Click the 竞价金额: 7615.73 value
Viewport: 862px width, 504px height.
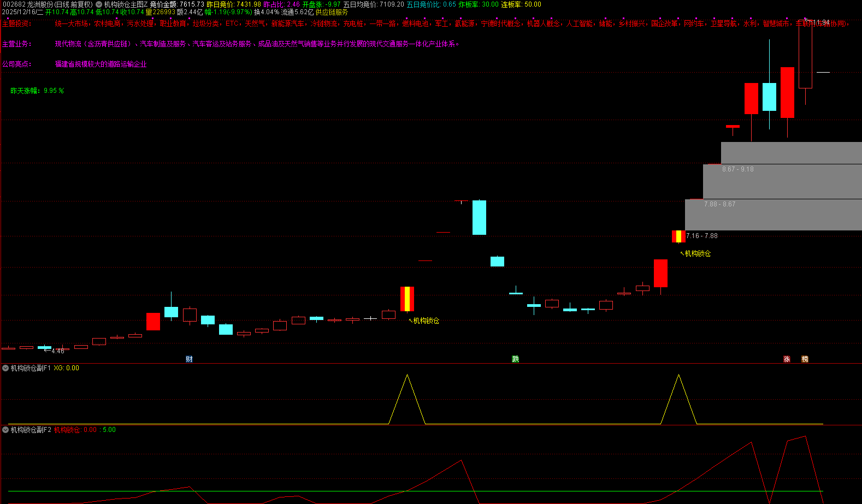[x=177, y=4]
